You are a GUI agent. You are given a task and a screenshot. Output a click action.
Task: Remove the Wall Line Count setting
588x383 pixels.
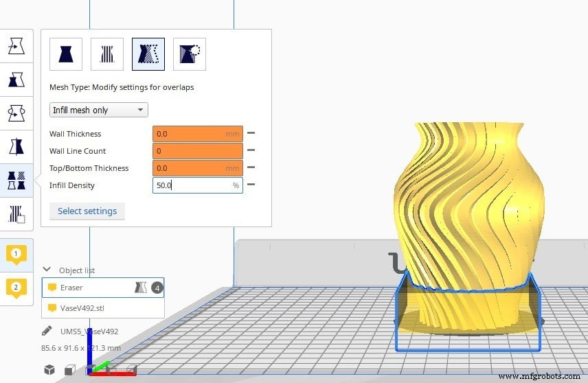click(251, 150)
